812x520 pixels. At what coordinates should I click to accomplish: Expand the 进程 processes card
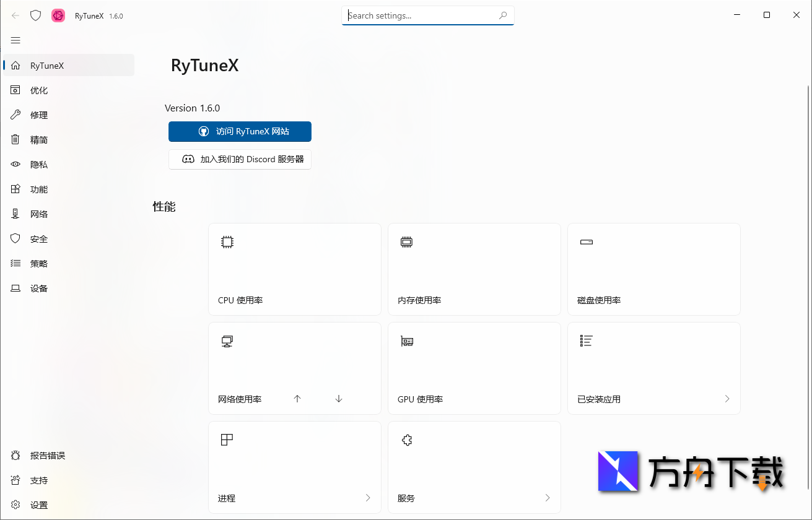point(367,498)
